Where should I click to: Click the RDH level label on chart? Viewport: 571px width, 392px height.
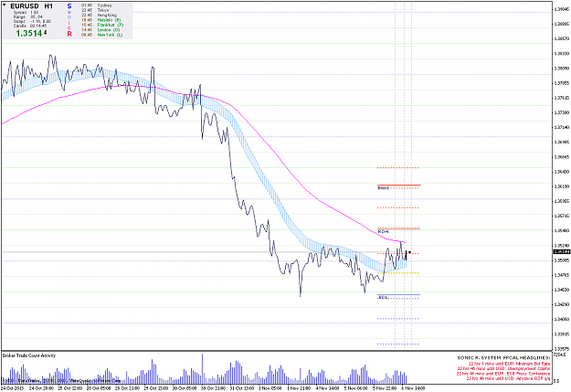click(383, 232)
